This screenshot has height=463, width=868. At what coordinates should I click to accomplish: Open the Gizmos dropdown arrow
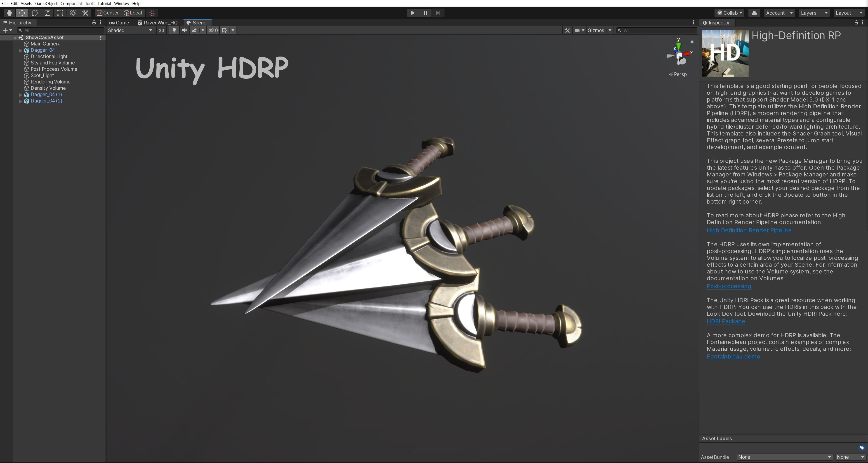tap(610, 30)
